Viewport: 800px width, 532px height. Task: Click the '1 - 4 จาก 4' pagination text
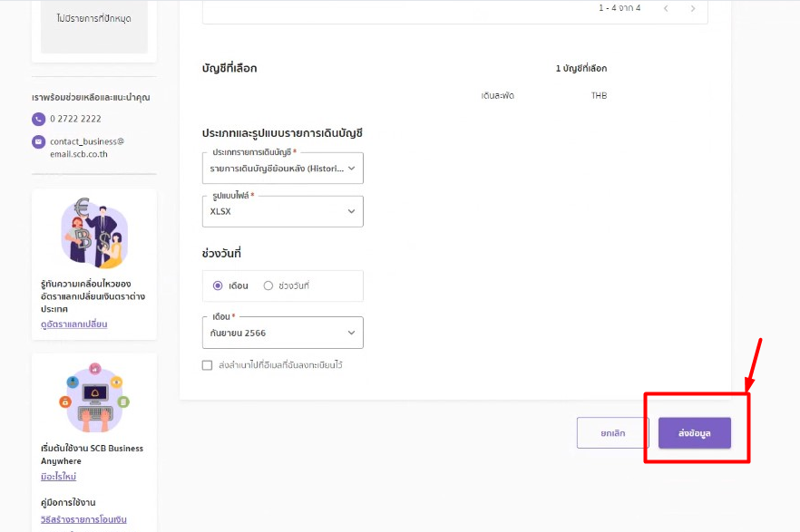620,8
